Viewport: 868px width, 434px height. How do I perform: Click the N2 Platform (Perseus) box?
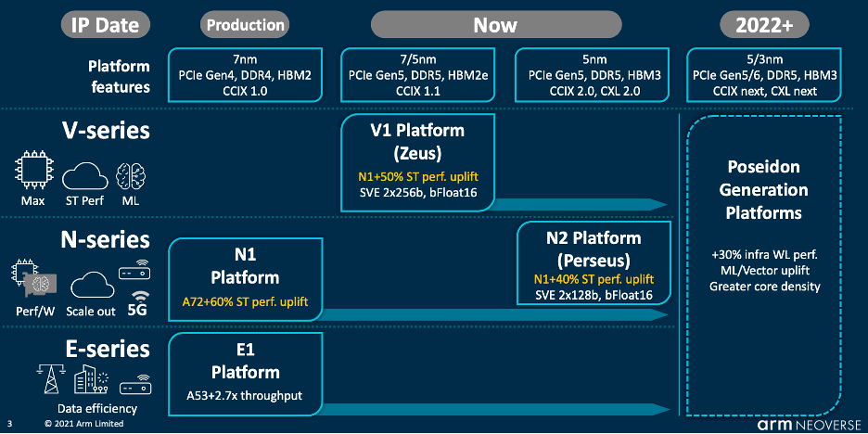(594, 263)
